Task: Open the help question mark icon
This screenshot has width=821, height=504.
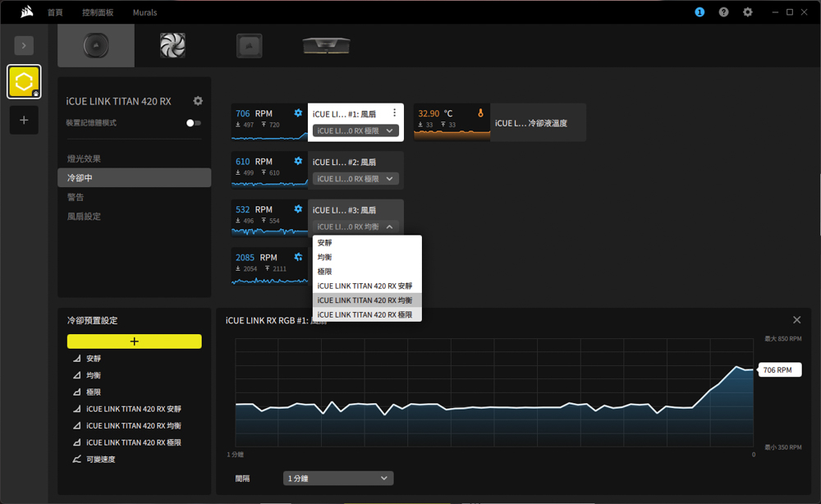Action: (723, 12)
